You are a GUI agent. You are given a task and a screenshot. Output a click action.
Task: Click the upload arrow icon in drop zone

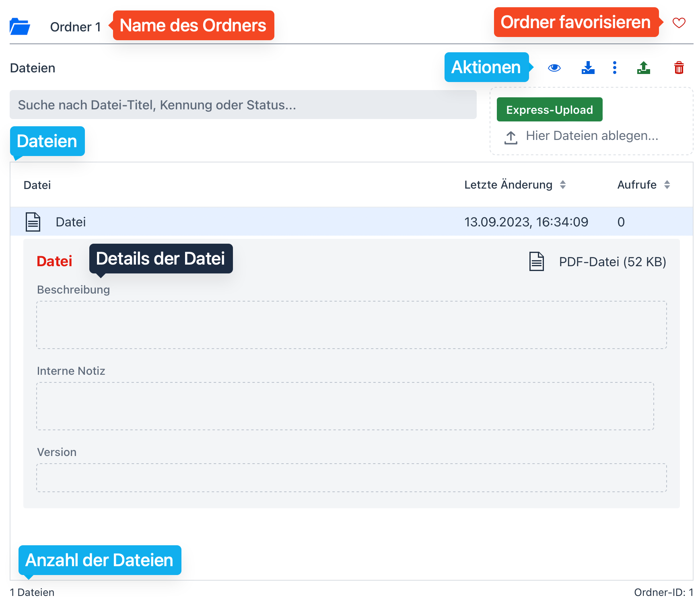(511, 138)
